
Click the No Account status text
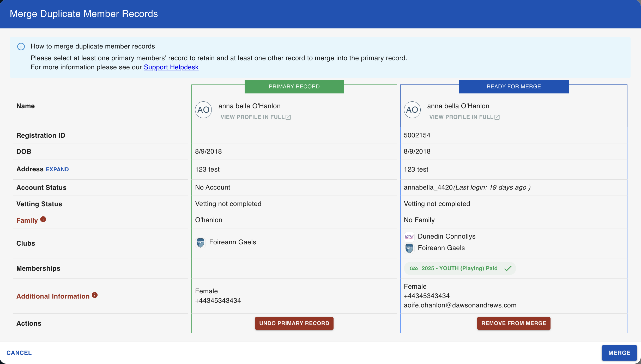pos(213,187)
